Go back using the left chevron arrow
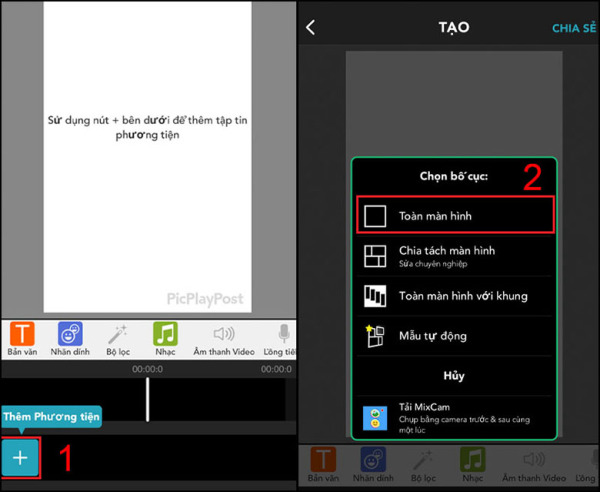600x492 pixels. coord(310,28)
